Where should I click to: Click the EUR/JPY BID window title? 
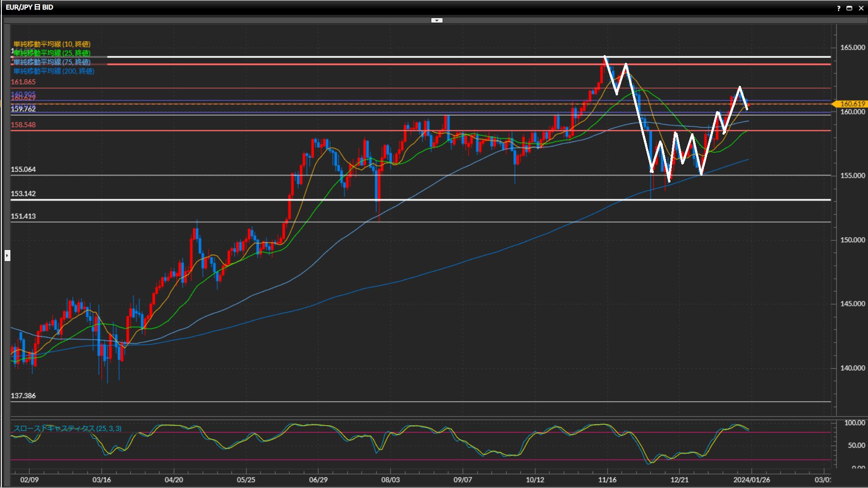pos(29,7)
